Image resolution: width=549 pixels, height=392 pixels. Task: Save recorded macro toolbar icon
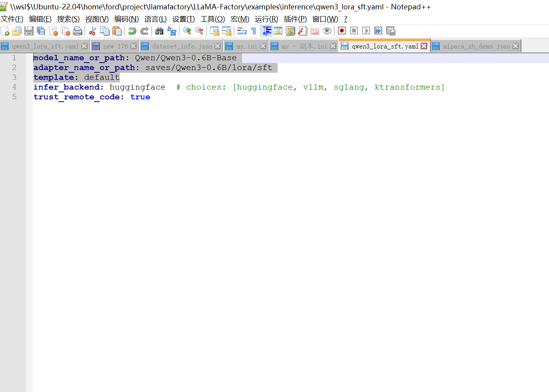[x=390, y=31]
